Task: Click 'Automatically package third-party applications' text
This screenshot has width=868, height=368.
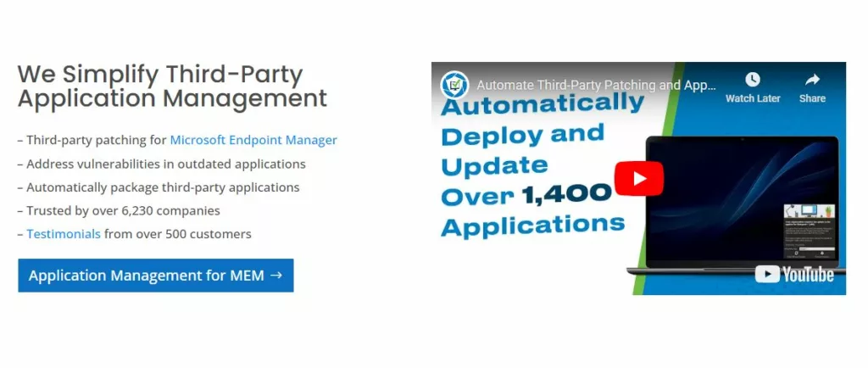Action: [x=163, y=187]
